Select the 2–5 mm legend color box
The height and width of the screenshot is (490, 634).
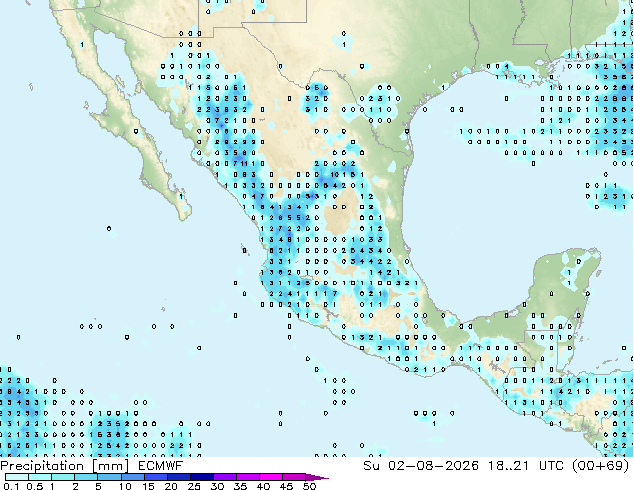pos(86,477)
